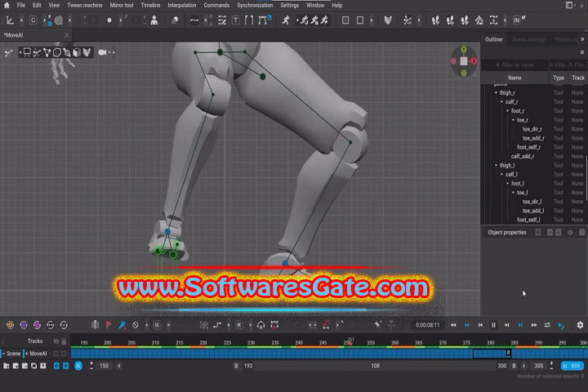Viewport: 588px width, 392px height.
Task: Click the start frame field showing 150
Action: click(104, 366)
